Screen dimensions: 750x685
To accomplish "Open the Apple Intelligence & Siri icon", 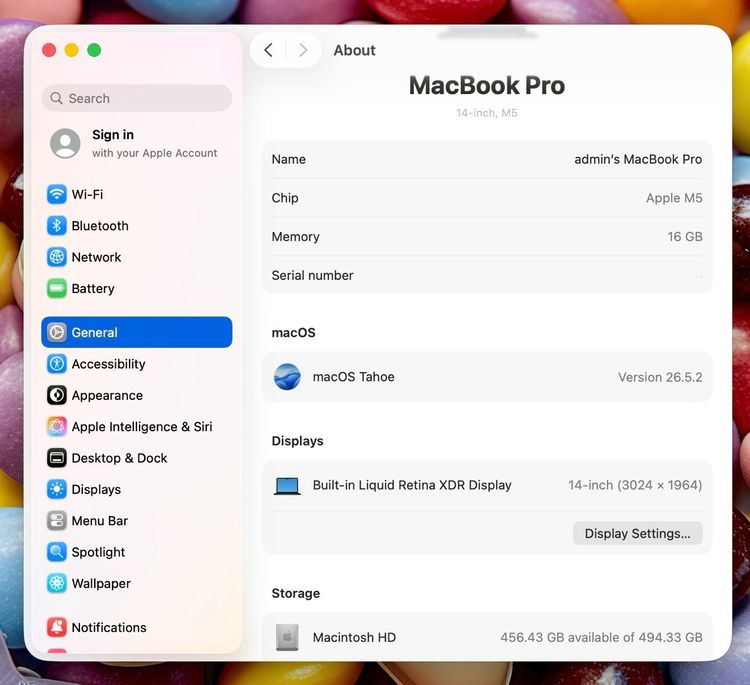I will coord(56,427).
